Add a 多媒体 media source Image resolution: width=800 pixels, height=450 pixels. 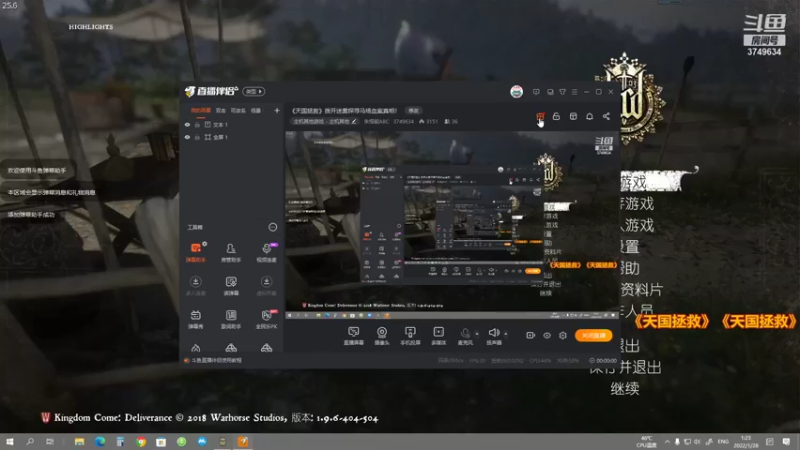click(438, 336)
